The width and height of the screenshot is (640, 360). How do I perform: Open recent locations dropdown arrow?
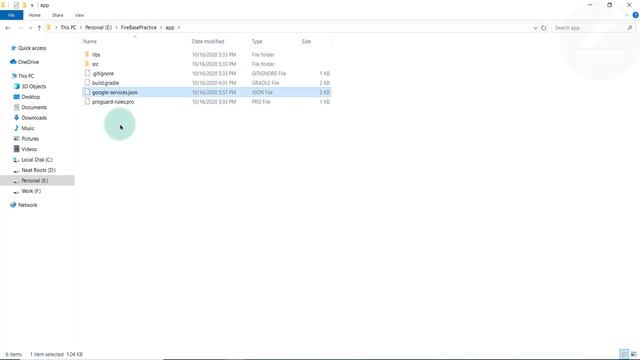31,28
